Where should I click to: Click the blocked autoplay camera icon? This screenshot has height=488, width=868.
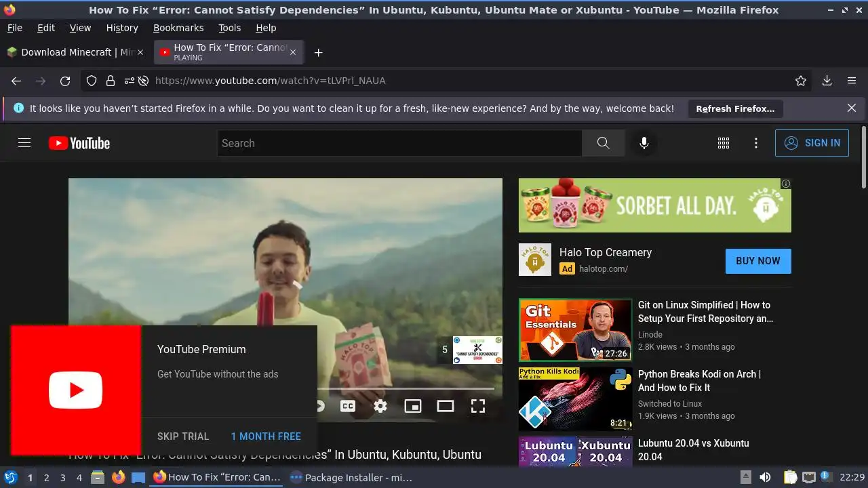(x=143, y=81)
